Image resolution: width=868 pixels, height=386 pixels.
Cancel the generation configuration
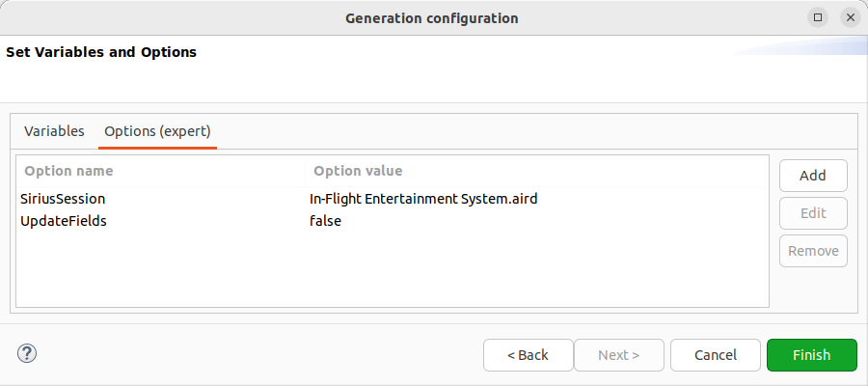716,355
